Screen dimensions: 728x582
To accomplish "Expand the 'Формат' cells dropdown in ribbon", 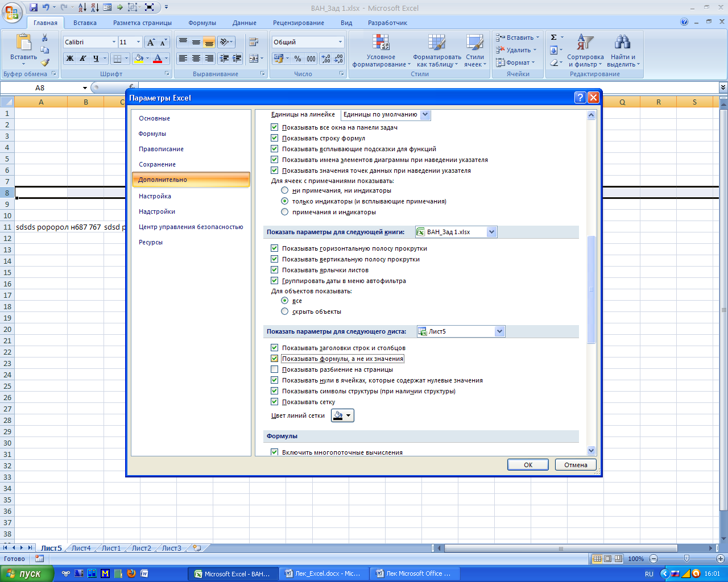I will click(533, 63).
